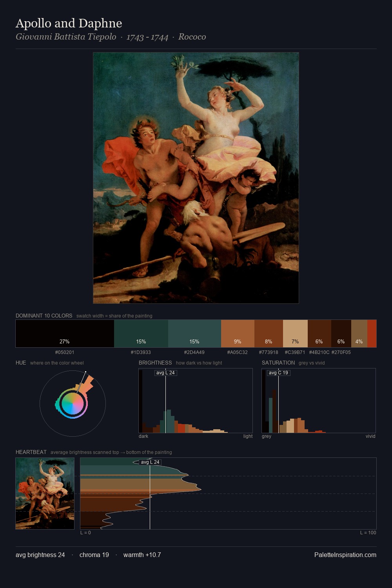Click the "Rococo" style label
This screenshot has width=392, height=588.
click(x=192, y=37)
